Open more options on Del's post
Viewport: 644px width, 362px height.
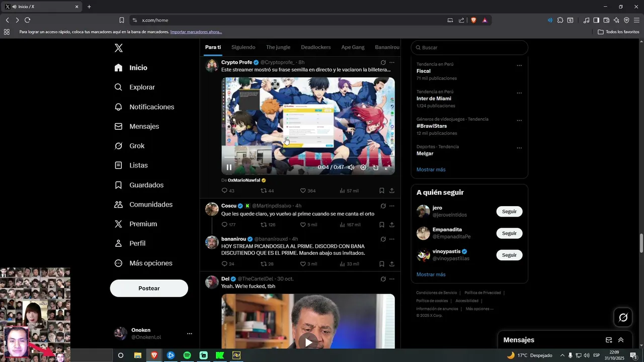(x=392, y=279)
